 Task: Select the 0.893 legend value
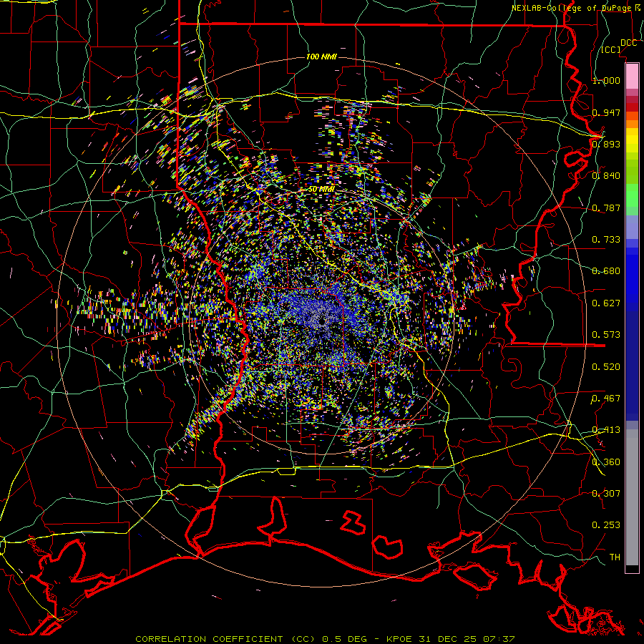[606, 144]
